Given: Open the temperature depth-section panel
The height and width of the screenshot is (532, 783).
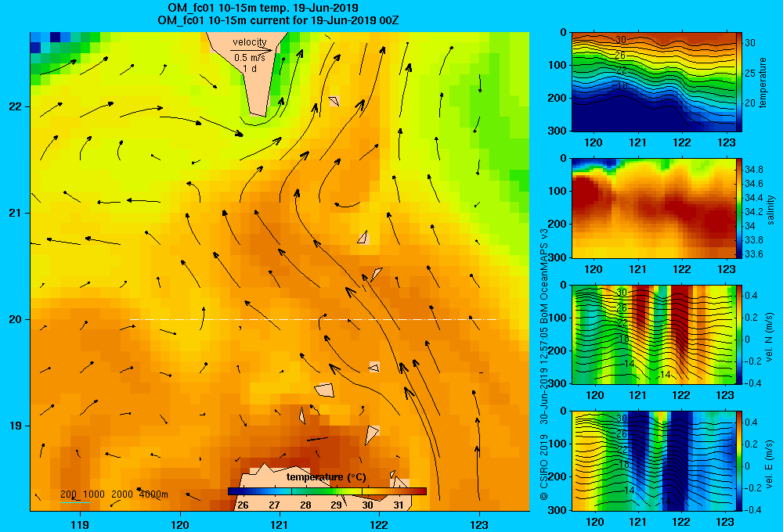Looking at the screenshot, I should (654, 82).
